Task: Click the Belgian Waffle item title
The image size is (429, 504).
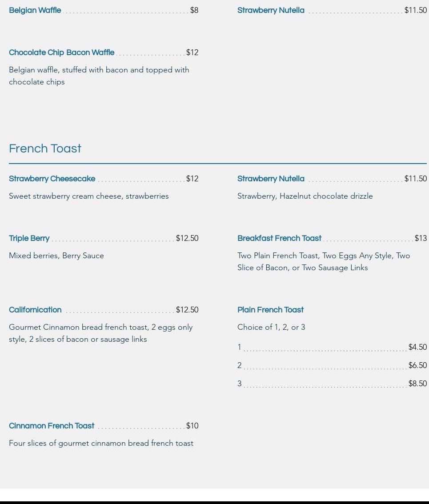Action: coord(35,10)
